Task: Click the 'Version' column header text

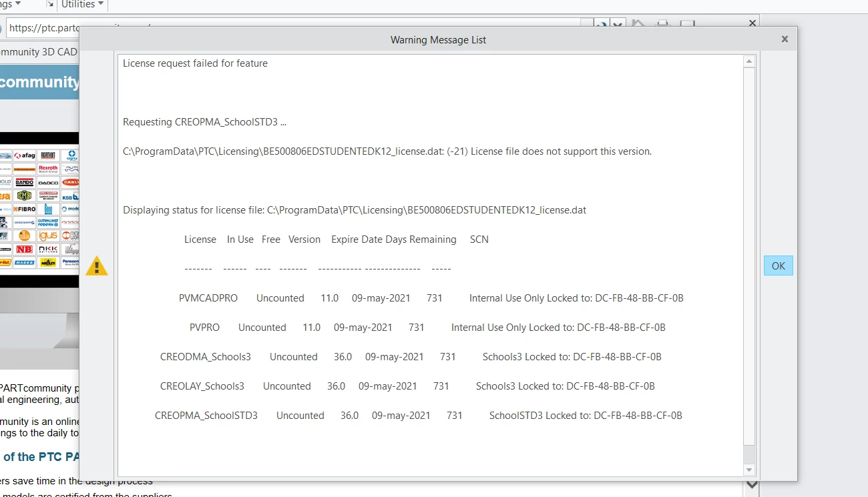Action: (x=304, y=239)
